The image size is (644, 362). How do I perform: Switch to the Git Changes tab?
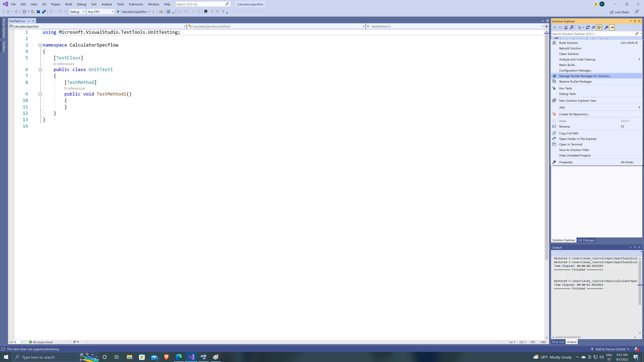[x=586, y=240]
